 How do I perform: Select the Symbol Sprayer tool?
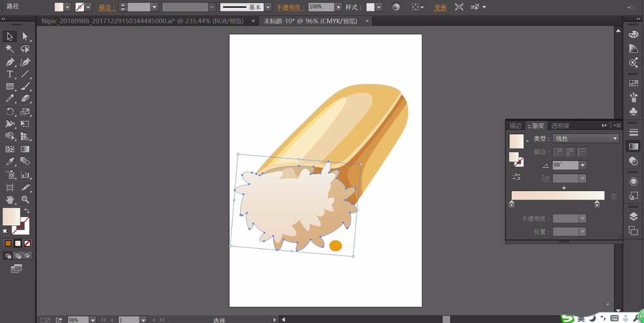(10, 174)
